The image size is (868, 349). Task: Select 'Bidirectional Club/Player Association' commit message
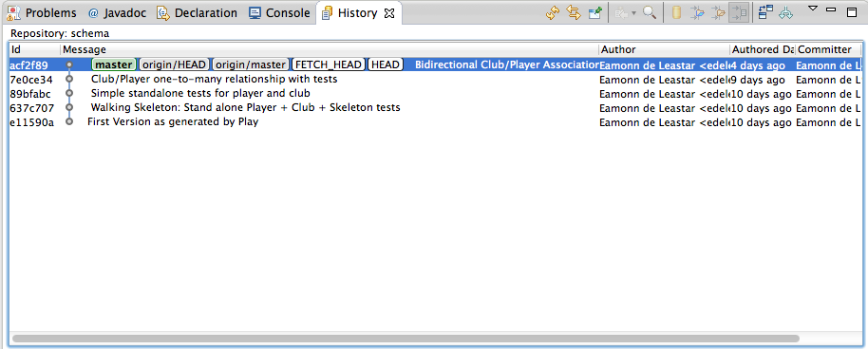(506, 64)
